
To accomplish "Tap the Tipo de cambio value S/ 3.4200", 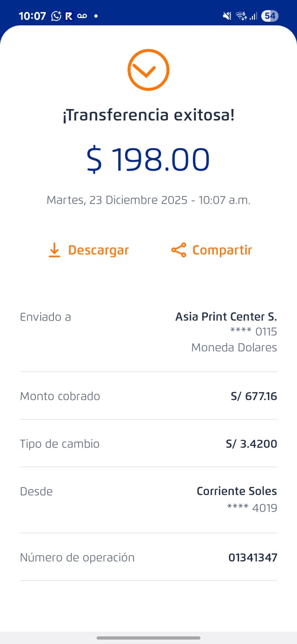I will pos(251,444).
